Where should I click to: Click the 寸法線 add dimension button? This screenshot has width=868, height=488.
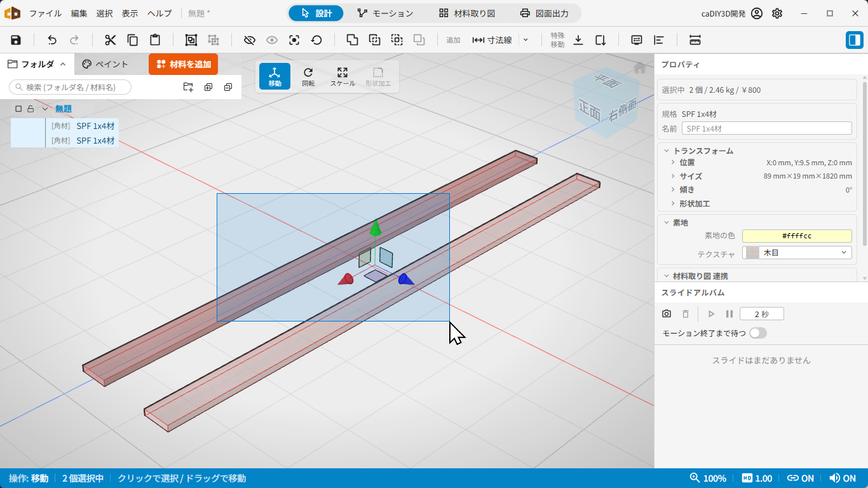tap(492, 40)
